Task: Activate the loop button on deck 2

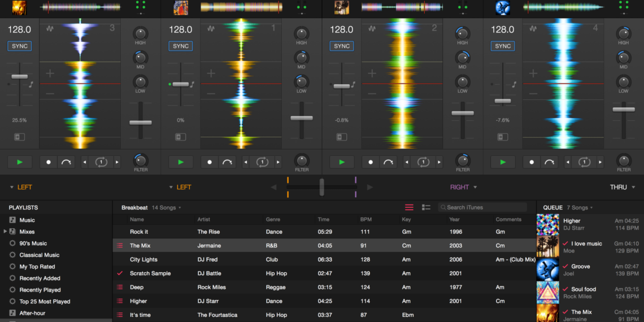Action: pos(423,162)
